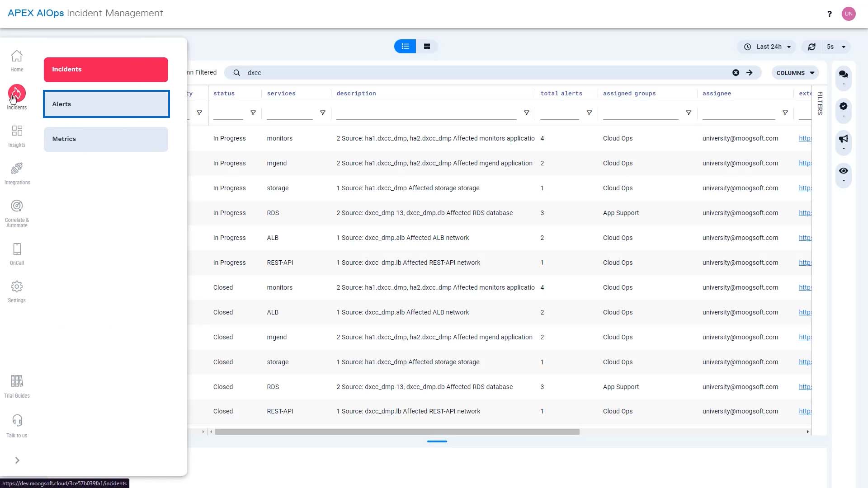Sort by the assignee column header
The height and width of the screenshot is (488, 868).
[717, 94]
